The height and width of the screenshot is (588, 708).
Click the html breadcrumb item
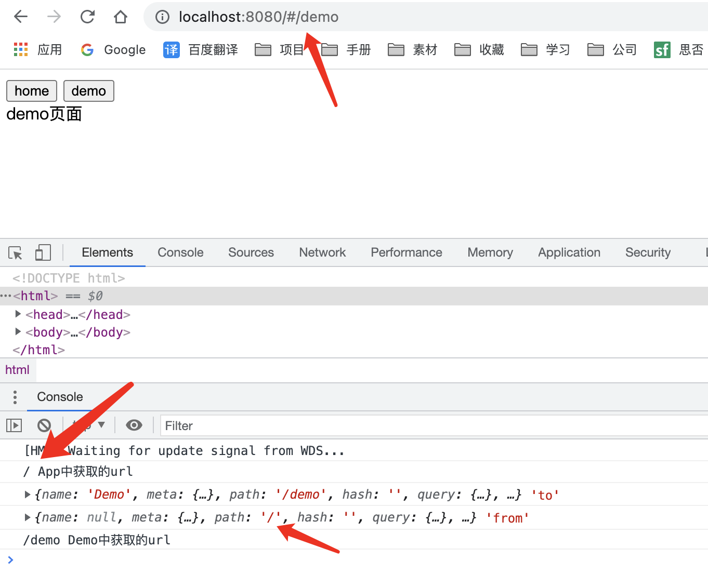[18, 370]
